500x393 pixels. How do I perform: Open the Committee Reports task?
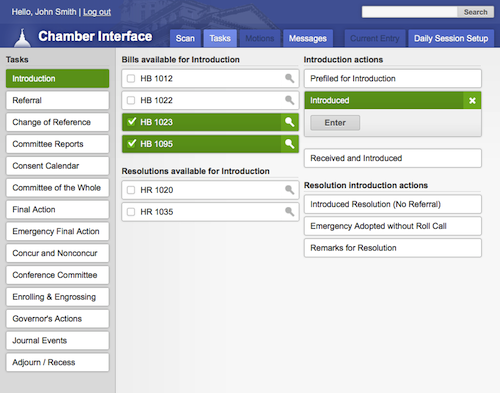(57, 144)
